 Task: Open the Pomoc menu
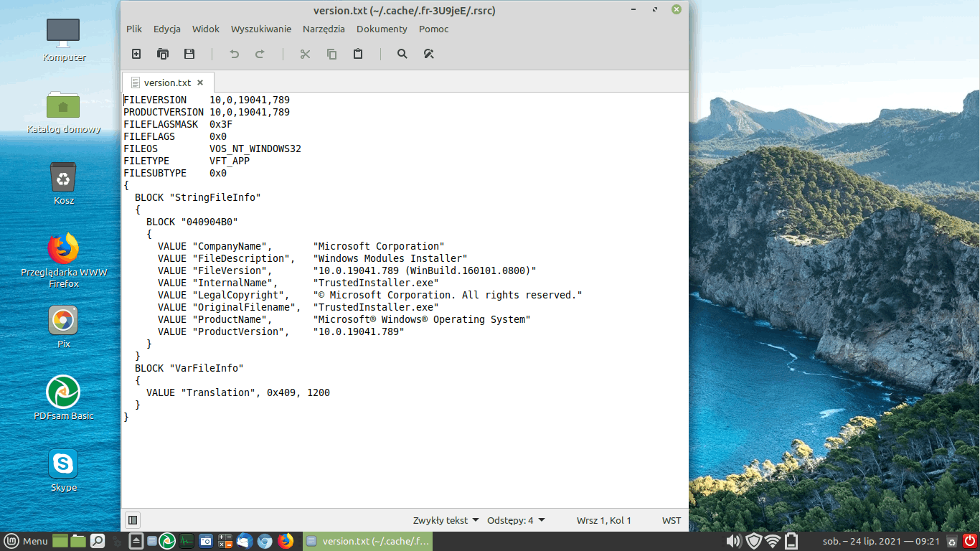(x=434, y=29)
